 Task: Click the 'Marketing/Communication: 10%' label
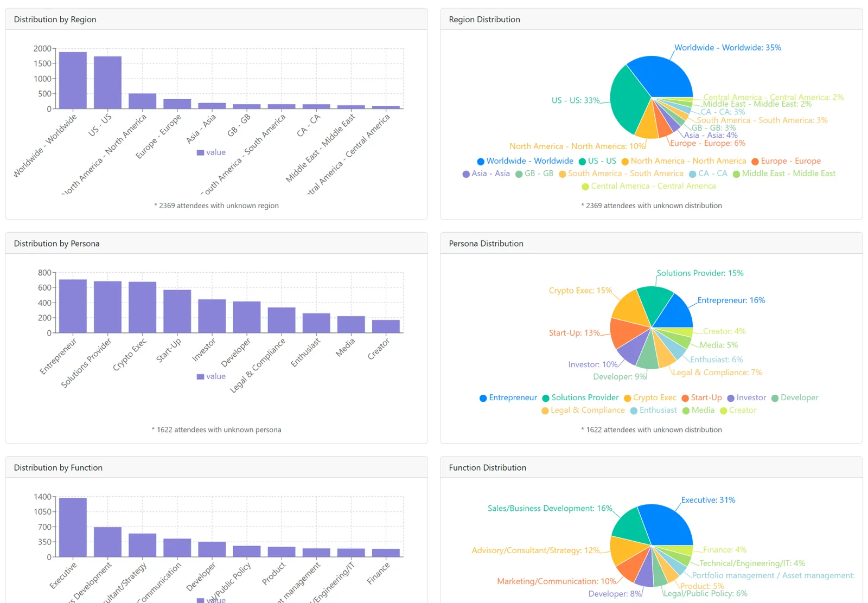pos(557,581)
